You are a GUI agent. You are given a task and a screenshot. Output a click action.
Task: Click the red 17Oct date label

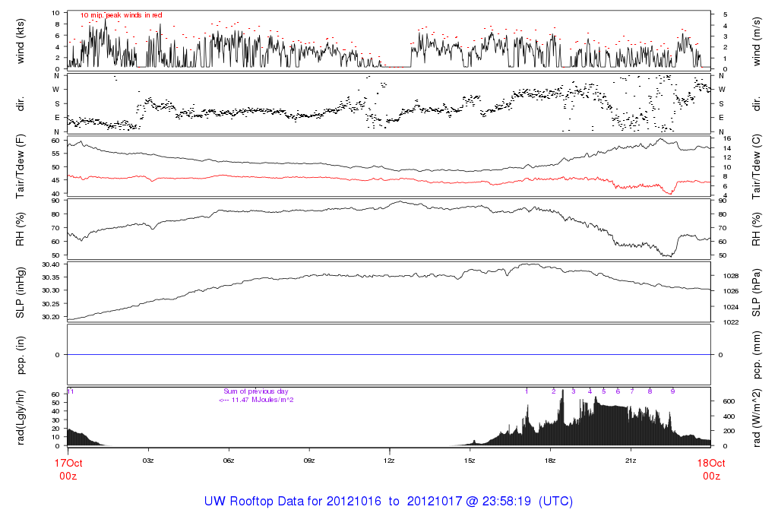[x=68, y=462]
